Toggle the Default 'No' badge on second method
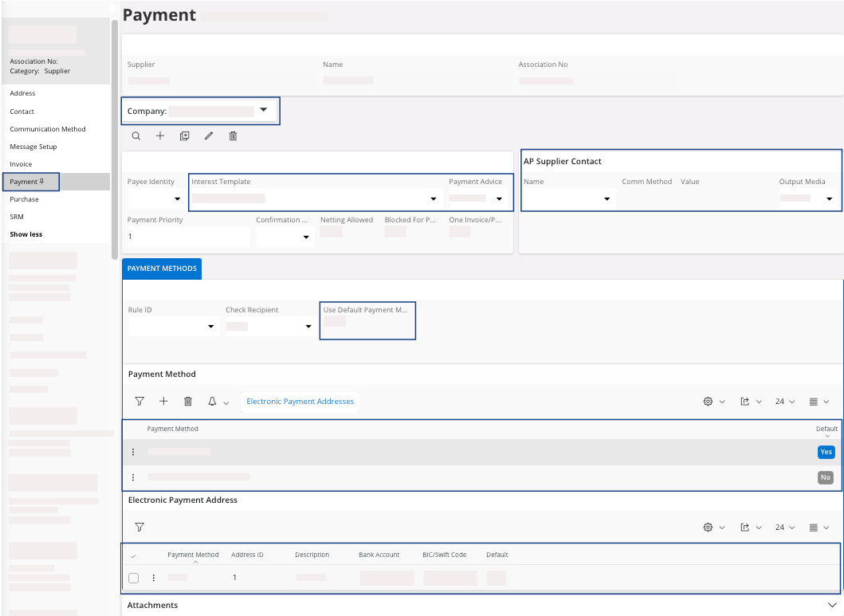 pos(825,477)
